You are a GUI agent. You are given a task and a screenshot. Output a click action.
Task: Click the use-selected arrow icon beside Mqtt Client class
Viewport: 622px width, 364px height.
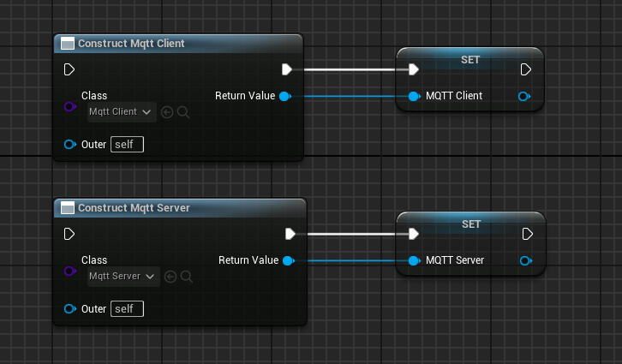(167, 111)
